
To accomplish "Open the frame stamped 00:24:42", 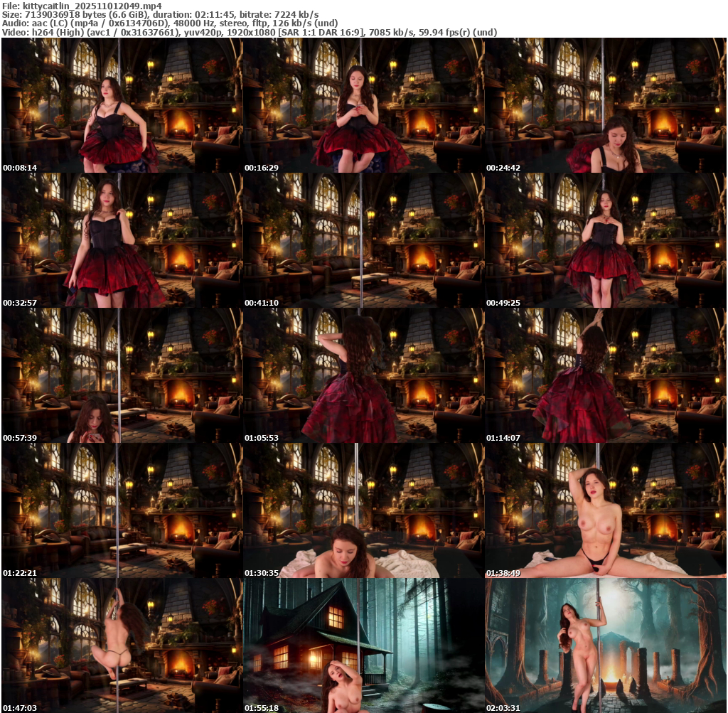I will 605,105.
